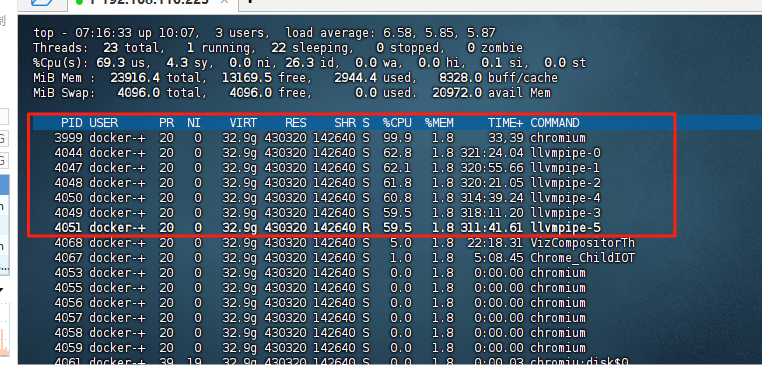Screen dimensions: 762x365
Task: Select PID 4059 in the process list
Action: [69, 348]
